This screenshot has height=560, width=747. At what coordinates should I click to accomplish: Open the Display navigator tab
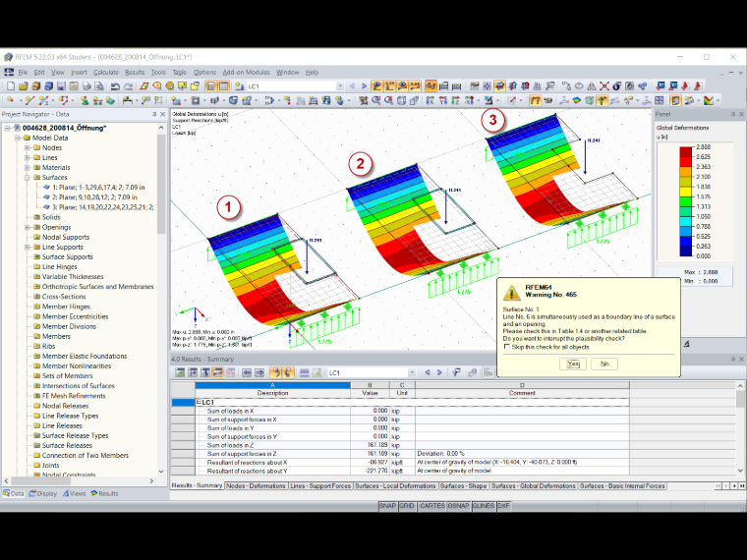coord(42,493)
